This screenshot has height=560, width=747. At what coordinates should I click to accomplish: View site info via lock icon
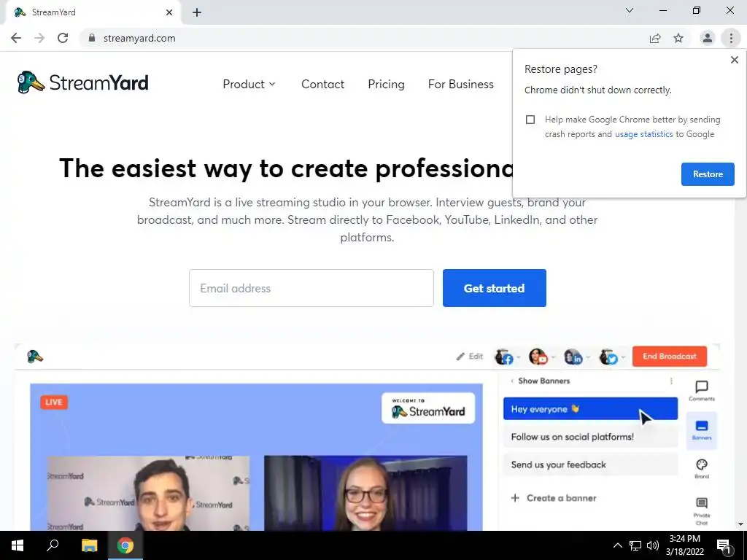92,38
